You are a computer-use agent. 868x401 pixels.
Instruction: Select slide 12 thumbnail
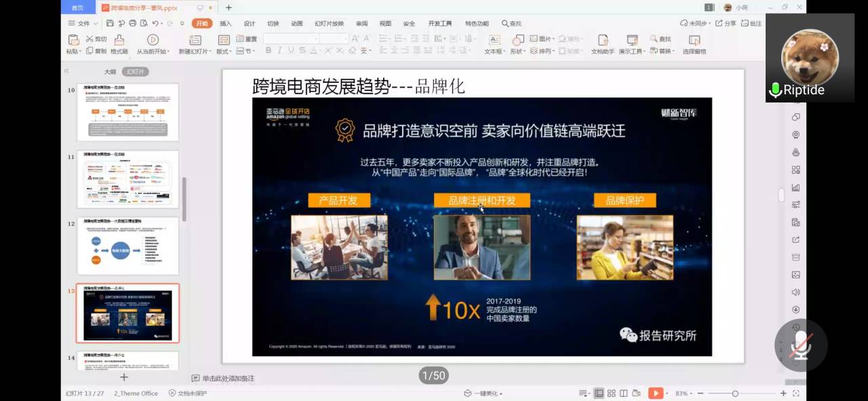(127, 246)
